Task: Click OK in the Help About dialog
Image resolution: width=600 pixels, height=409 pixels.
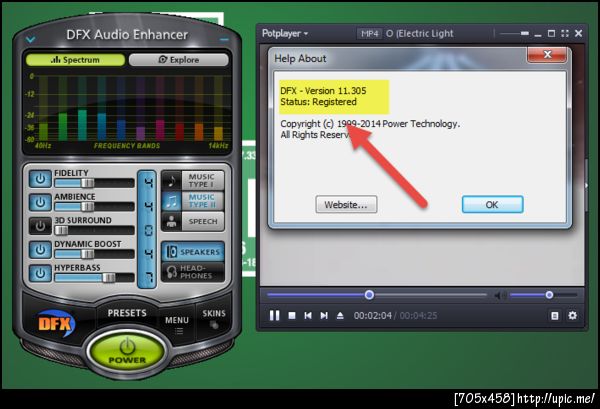Action: tap(492, 205)
